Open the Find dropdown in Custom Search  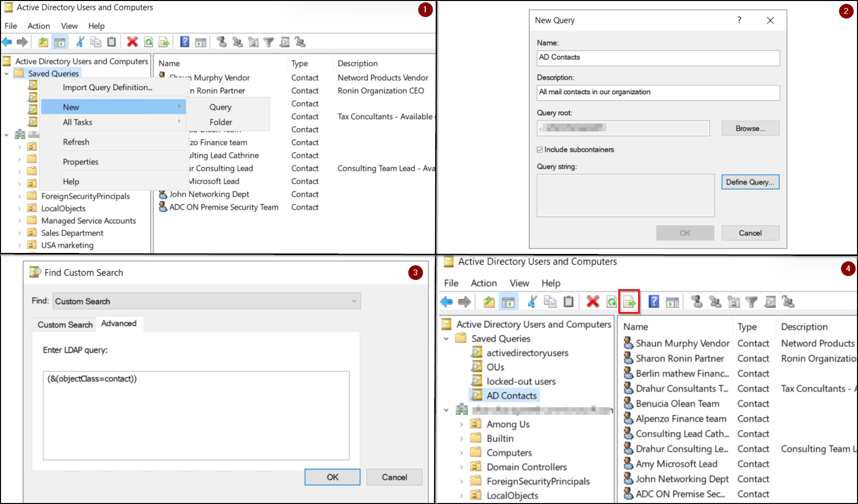(354, 301)
